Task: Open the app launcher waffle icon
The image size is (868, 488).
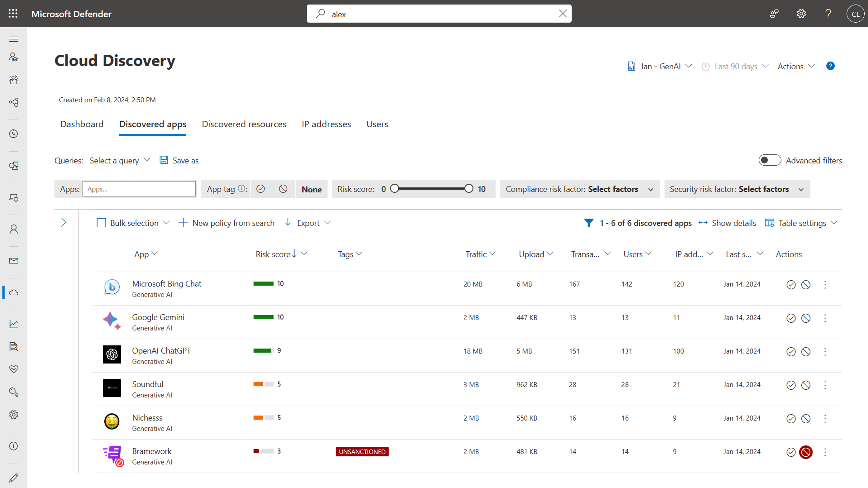Action: 13,13
